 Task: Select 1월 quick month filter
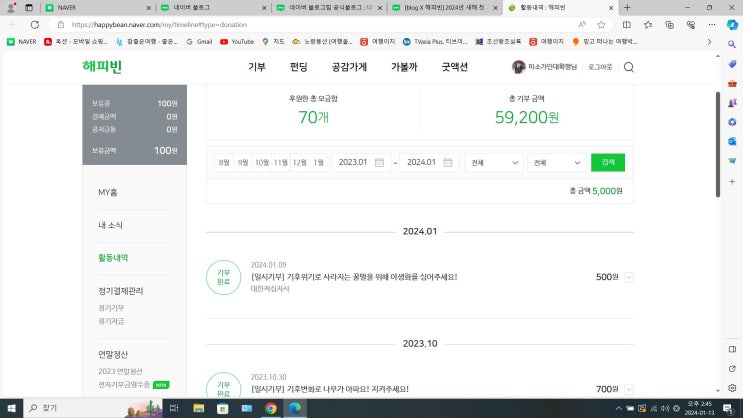[318, 163]
